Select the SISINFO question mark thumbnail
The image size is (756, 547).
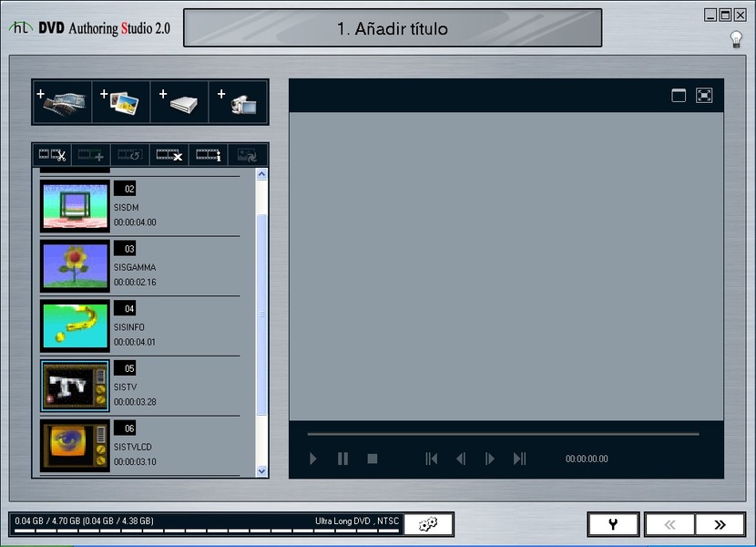click(x=75, y=325)
